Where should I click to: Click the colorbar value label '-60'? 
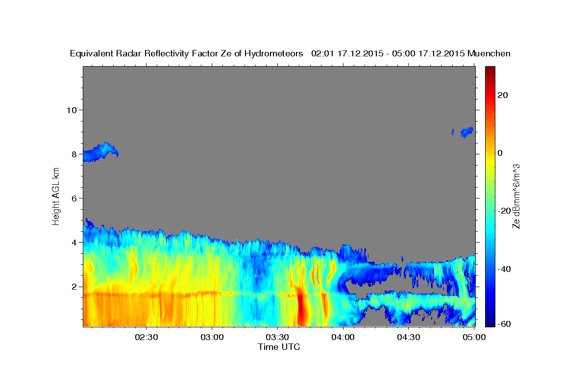pos(504,324)
